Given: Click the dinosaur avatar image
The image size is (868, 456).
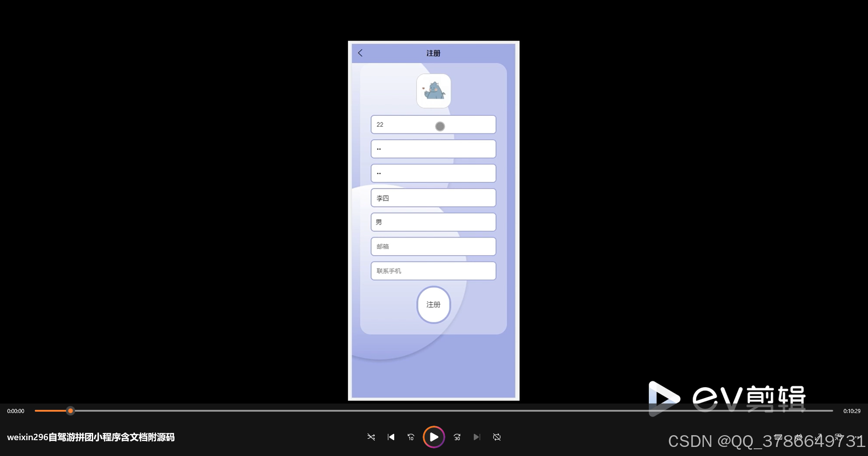Looking at the screenshot, I should 434,91.
